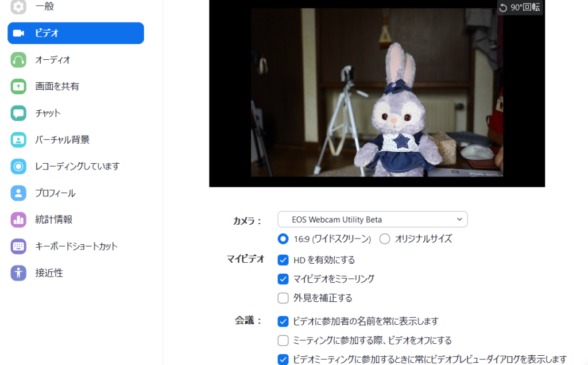
Task: Click the Audio headphones icon
Action: (x=18, y=60)
